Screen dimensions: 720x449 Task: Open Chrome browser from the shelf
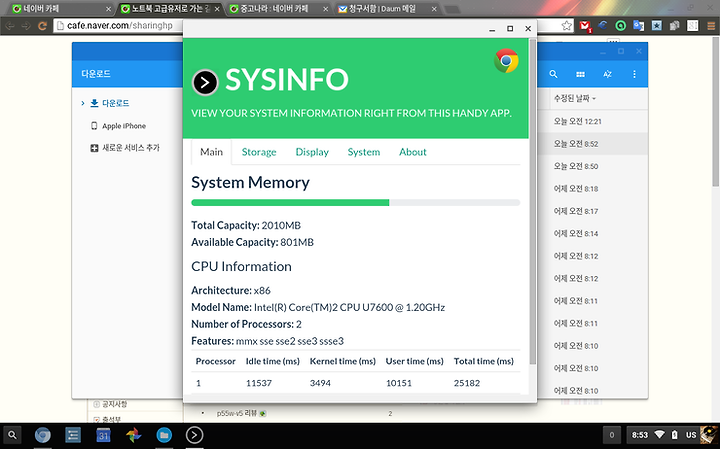point(43,435)
